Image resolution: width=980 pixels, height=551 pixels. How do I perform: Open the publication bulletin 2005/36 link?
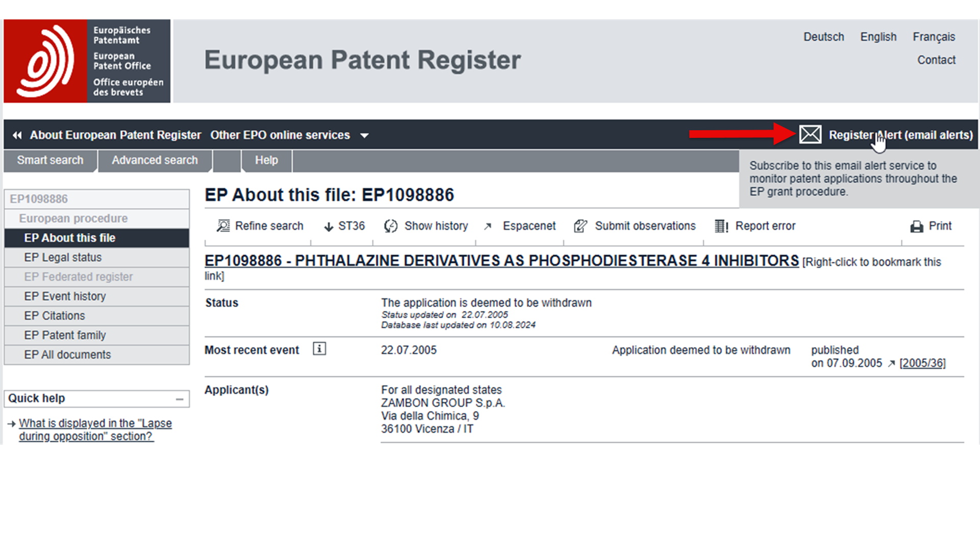(x=922, y=363)
